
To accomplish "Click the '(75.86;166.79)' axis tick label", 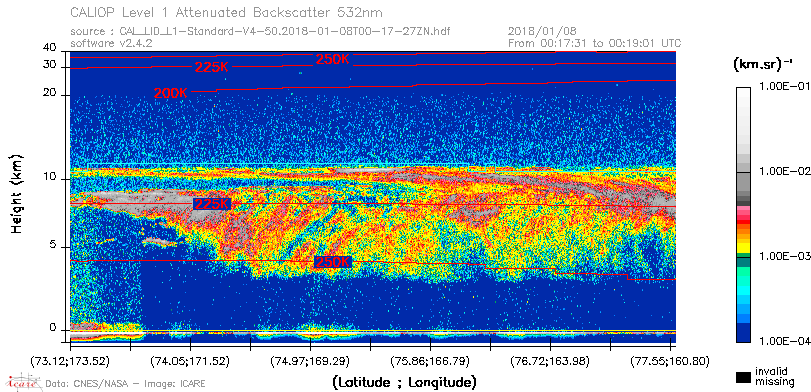I will [431, 360].
